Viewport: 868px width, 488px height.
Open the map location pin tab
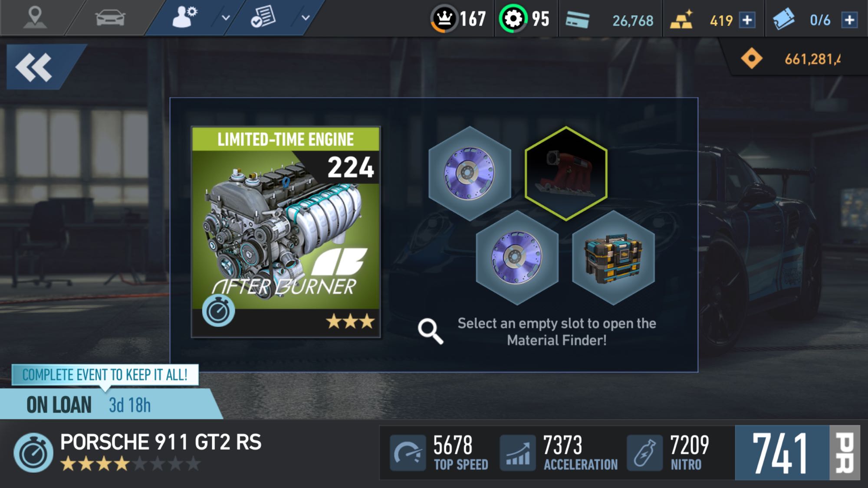click(x=34, y=17)
